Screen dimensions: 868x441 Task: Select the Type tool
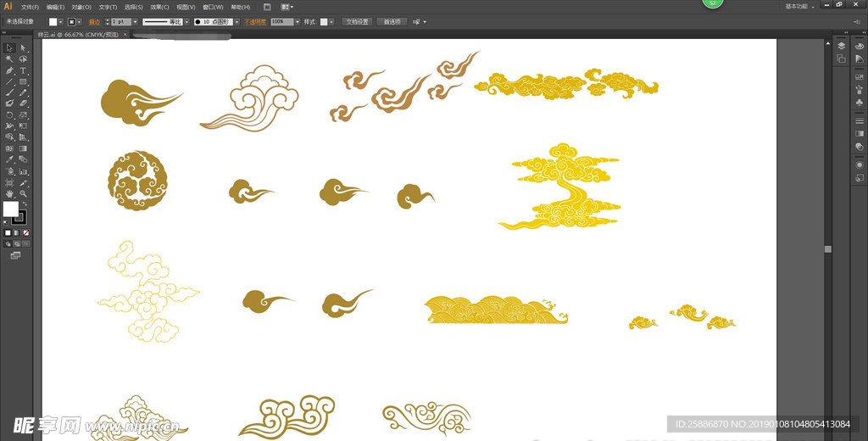coord(23,71)
